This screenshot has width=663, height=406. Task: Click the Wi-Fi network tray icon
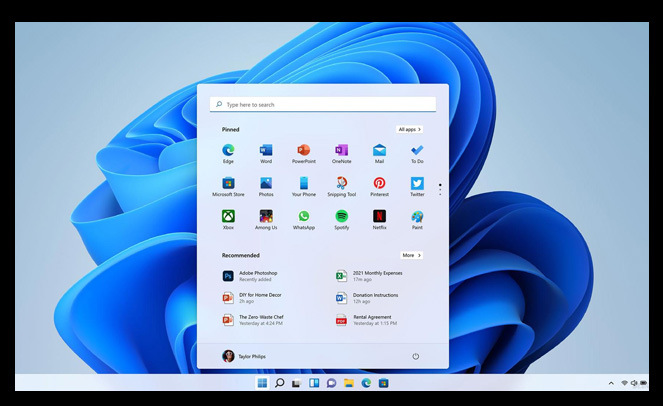pyautogui.click(x=624, y=383)
